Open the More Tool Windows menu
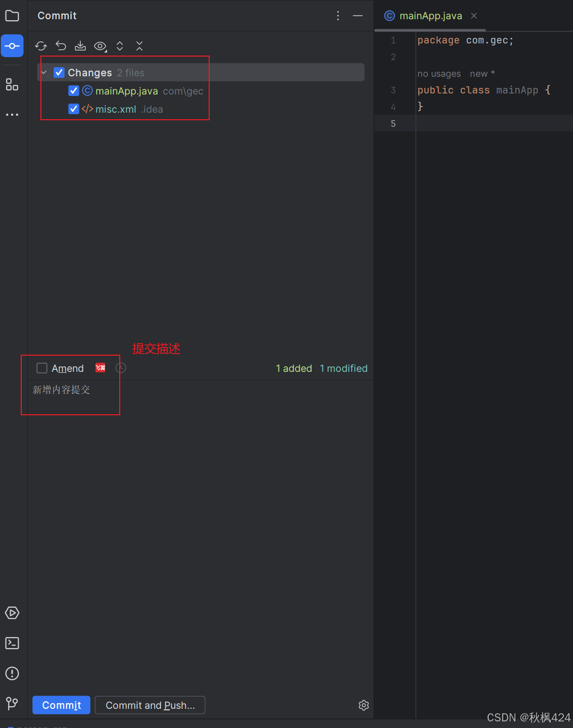Screen dimensions: 573x728 point(12,114)
